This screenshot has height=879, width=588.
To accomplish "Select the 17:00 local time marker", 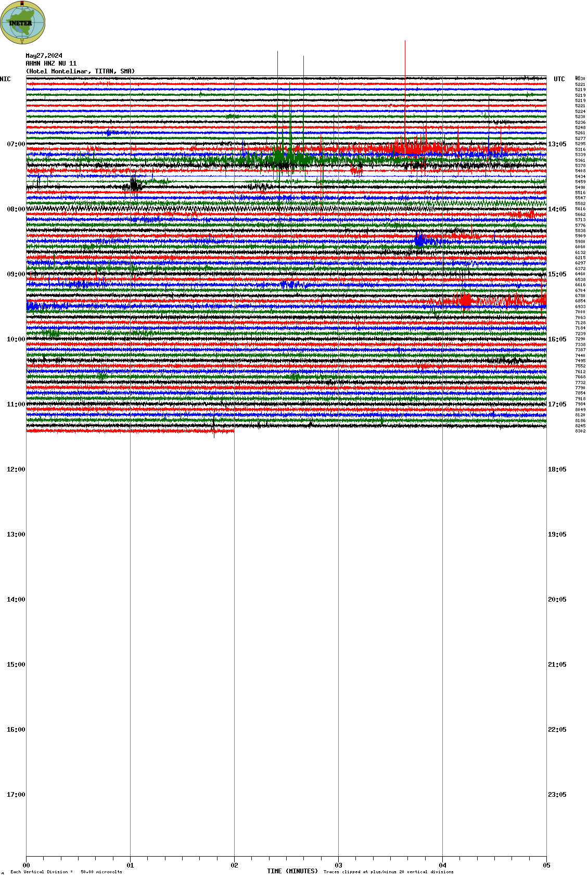I will point(16,795).
